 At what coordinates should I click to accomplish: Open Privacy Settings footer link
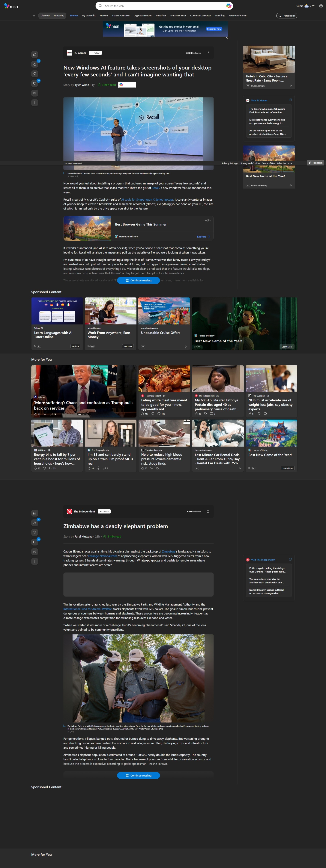coord(230,163)
